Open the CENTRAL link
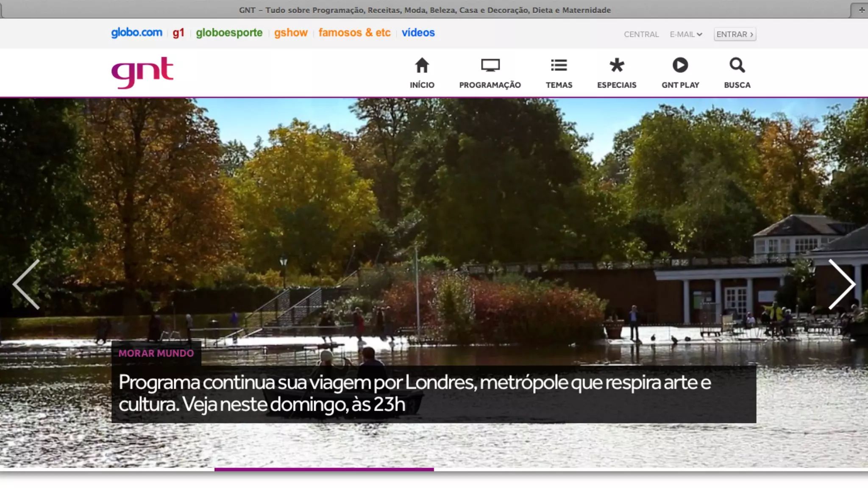Viewport: 868px width, 488px height. point(641,34)
